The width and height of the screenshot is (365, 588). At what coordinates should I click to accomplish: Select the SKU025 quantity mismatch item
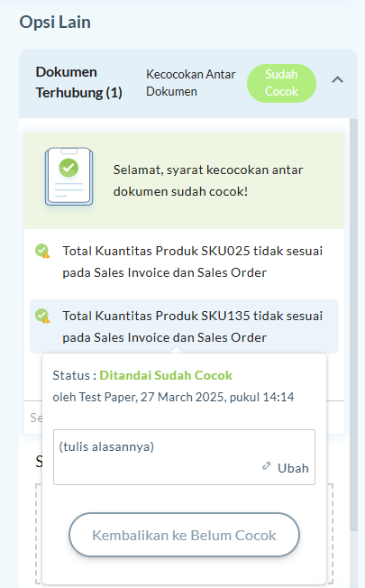point(184,262)
